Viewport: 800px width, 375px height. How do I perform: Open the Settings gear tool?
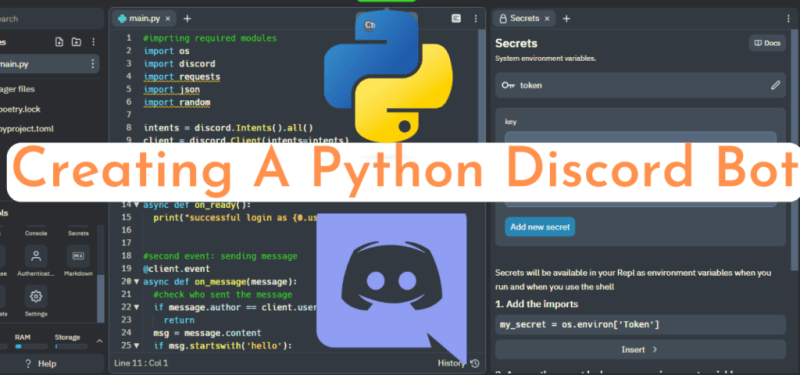click(36, 296)
